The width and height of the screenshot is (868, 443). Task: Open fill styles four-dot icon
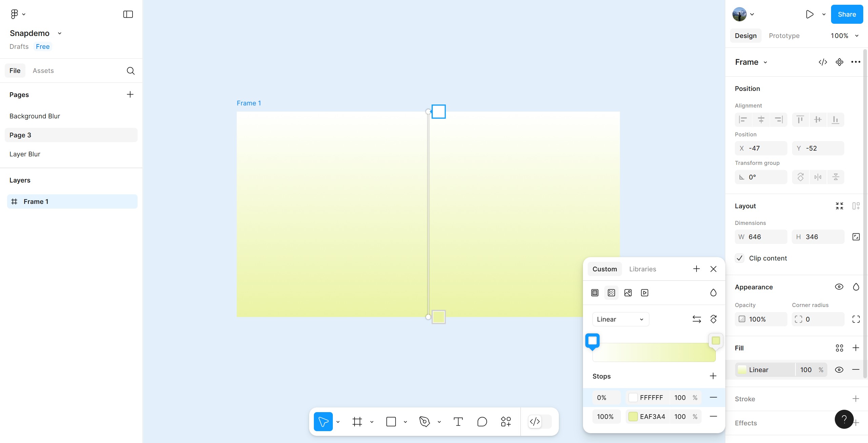(x=840, y=348)
